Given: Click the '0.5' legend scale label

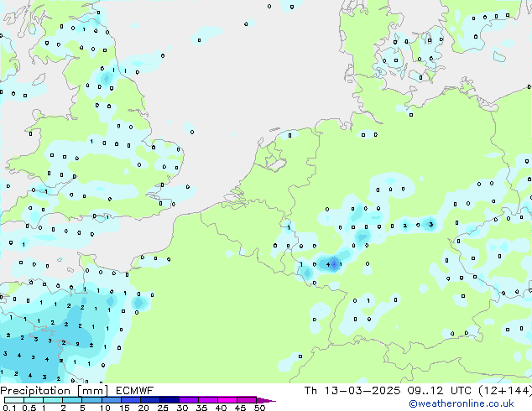Looking at the screenshot, I should click(x=29, y=408).
